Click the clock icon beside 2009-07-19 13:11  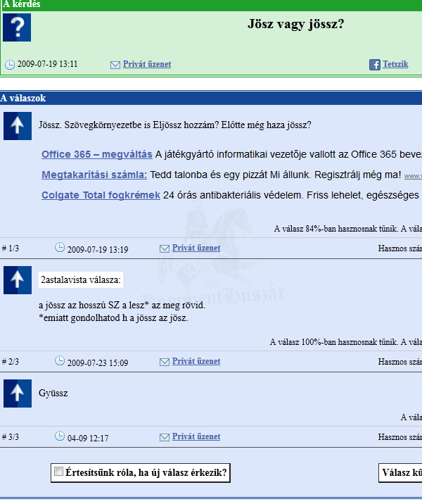10,65
